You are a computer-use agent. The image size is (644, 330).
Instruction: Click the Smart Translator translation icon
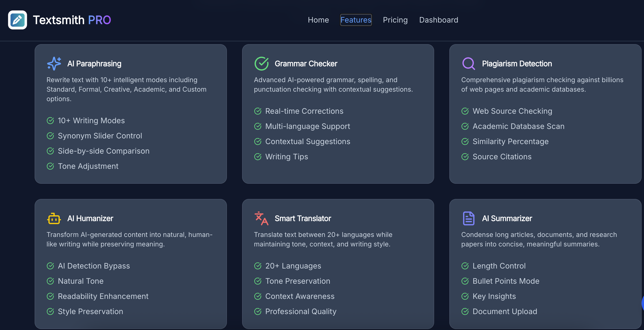[261, 218]
